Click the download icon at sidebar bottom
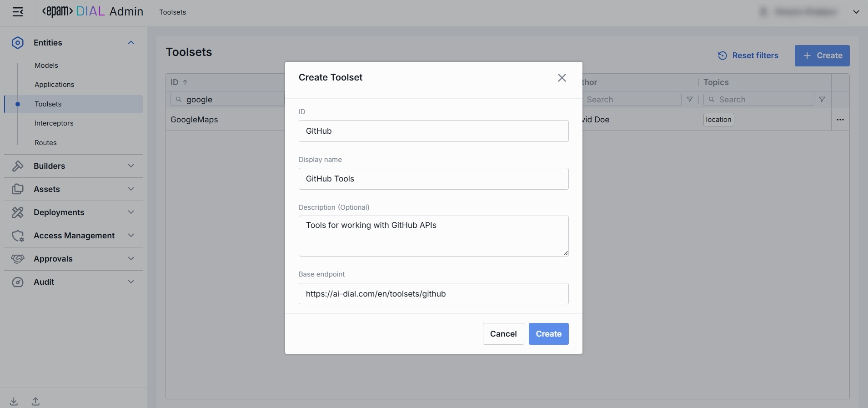868x408 pixels. 14,402
